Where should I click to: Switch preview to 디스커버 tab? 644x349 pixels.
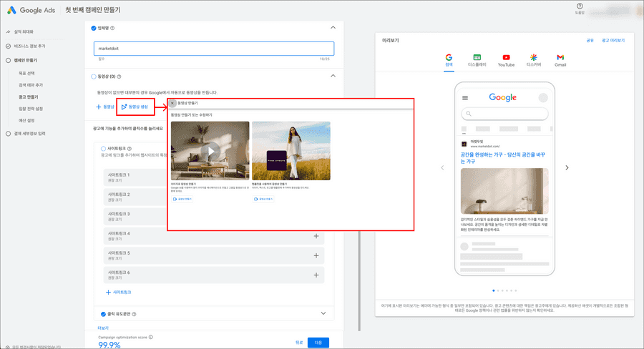tap(534, 60)
